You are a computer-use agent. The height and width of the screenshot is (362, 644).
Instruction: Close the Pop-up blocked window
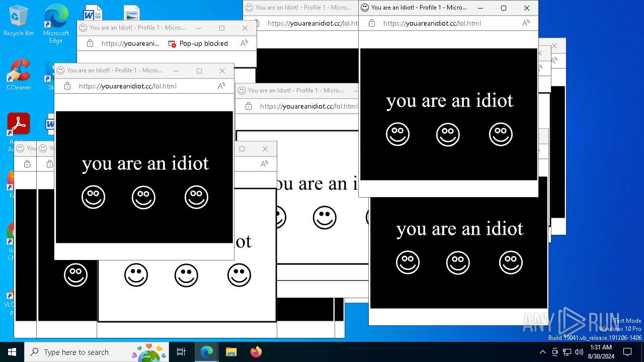245,28
